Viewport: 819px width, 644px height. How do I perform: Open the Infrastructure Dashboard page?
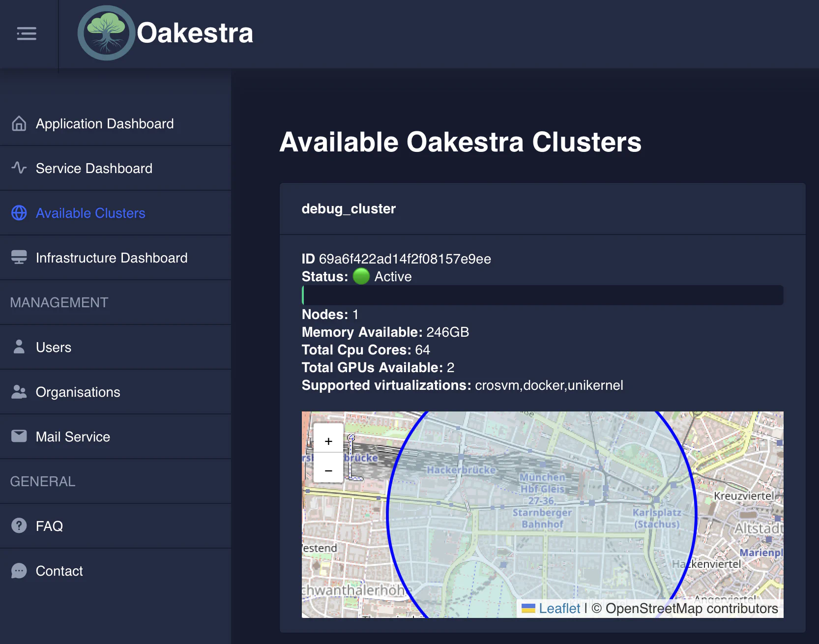pyautogui.click(x=112, y=258)
